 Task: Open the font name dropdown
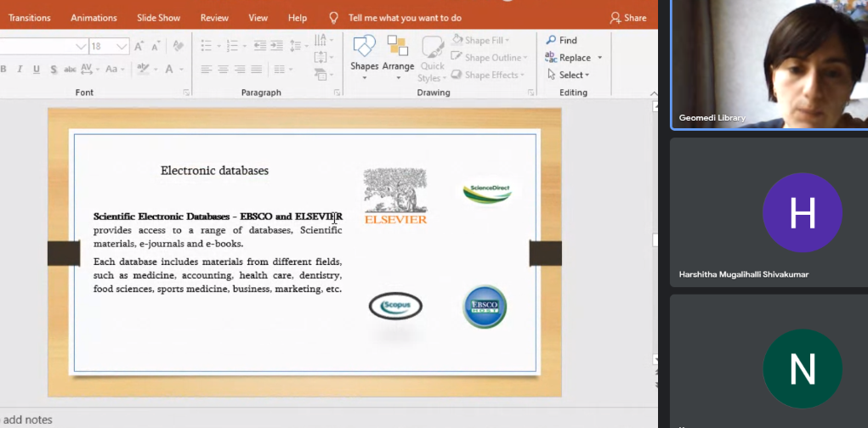[81, 47]
